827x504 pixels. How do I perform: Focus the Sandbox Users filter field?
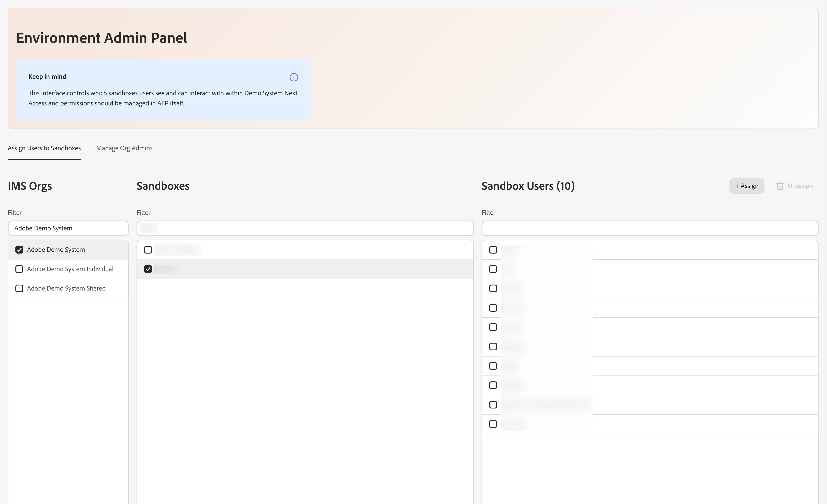650,228
